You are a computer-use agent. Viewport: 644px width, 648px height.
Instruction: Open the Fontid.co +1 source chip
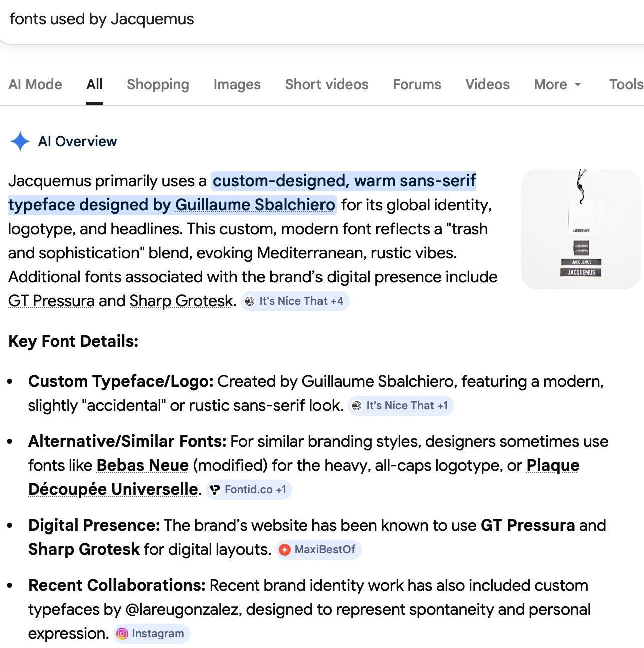tap(249, 489)
